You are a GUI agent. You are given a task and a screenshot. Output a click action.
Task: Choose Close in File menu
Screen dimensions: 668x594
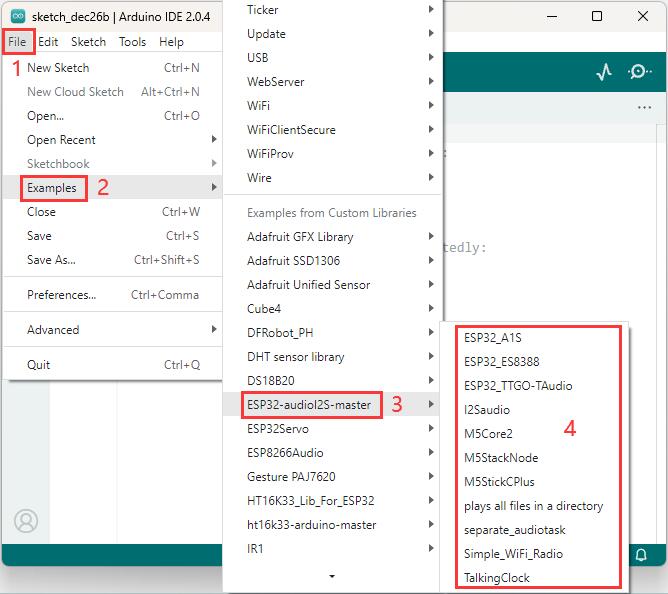(113, 212)
